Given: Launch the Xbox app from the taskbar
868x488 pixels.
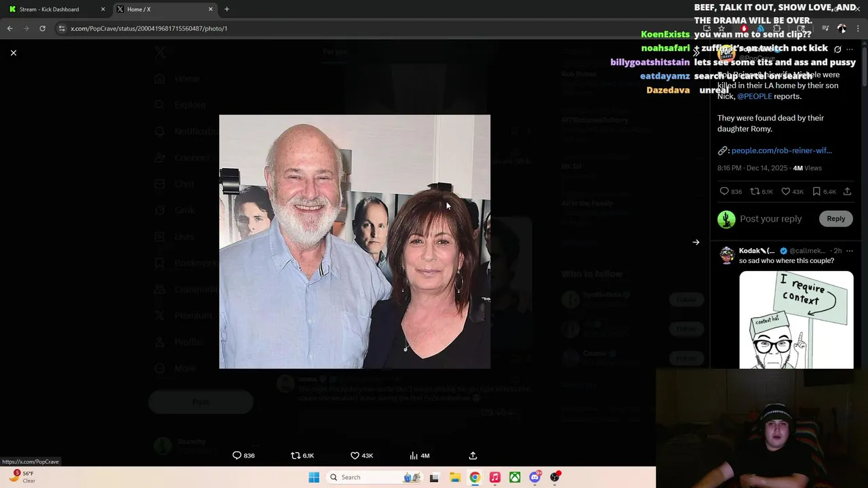Looking at the screenshot, I should point(515,477).
